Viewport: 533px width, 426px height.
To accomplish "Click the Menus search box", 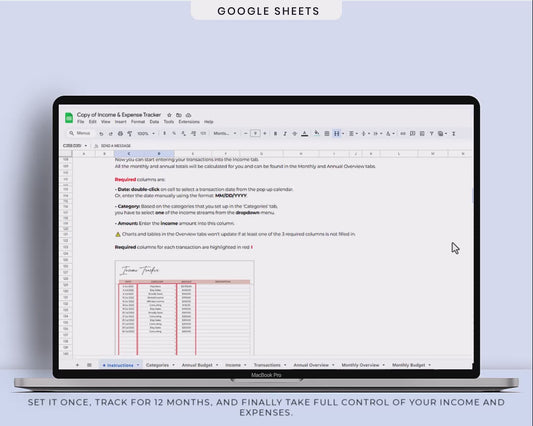I will [80, 133].
